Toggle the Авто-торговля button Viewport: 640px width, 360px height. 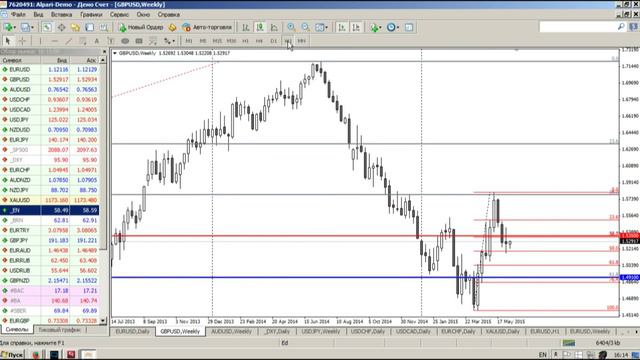(x=207, y=27)
